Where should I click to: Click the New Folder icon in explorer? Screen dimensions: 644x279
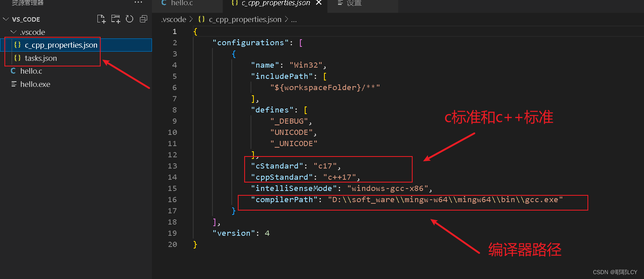coord(115,19)
